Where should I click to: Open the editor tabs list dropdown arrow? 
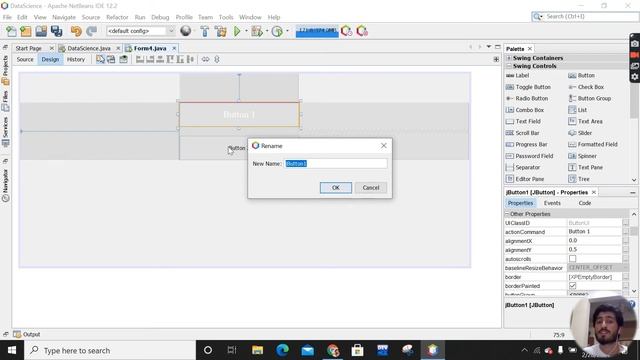click(489, 47)
